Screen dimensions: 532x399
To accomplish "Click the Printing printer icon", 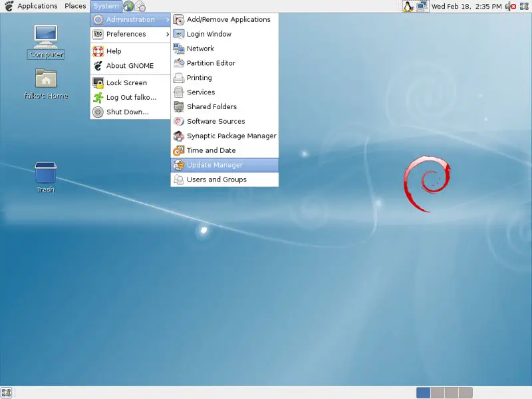I will pyautogui.click(x=178, y=78).
